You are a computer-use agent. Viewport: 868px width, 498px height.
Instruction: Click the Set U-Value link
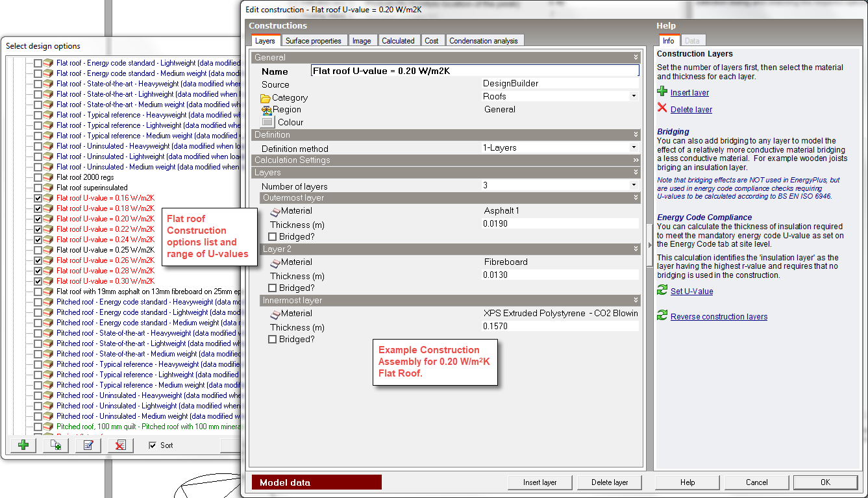pos(691,292)
